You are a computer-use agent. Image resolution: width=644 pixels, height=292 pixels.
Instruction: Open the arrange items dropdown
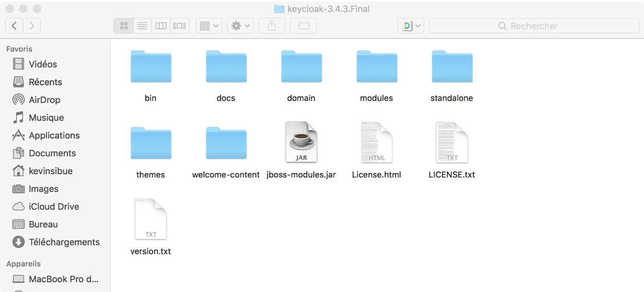(x=209, y=26)
